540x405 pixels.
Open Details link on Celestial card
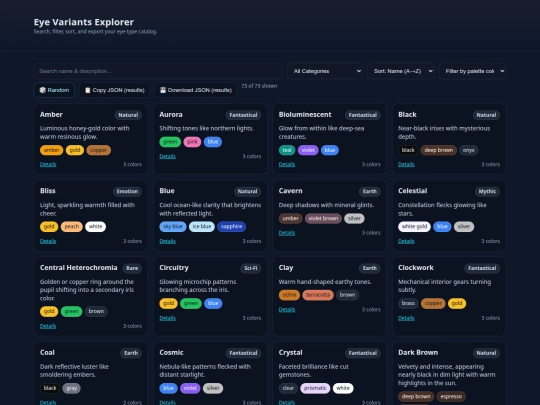pyautogui.click(x=406, y=241)
